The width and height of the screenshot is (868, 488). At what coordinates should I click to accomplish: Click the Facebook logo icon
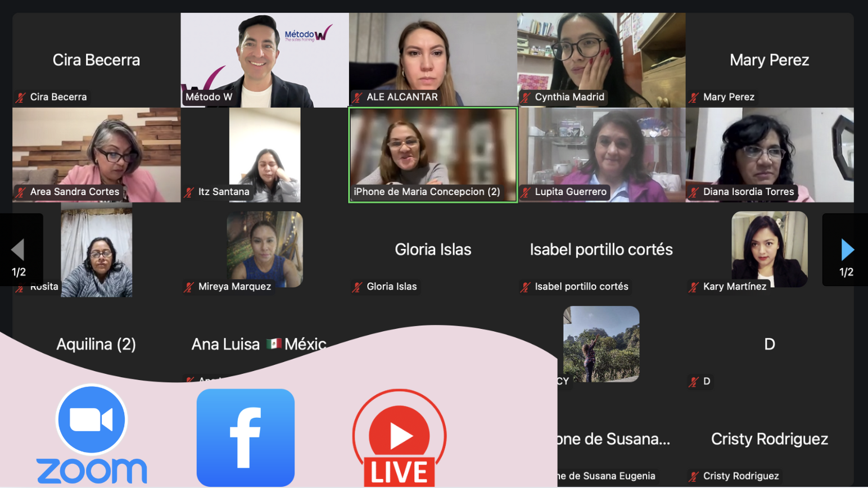coord(246,437)
